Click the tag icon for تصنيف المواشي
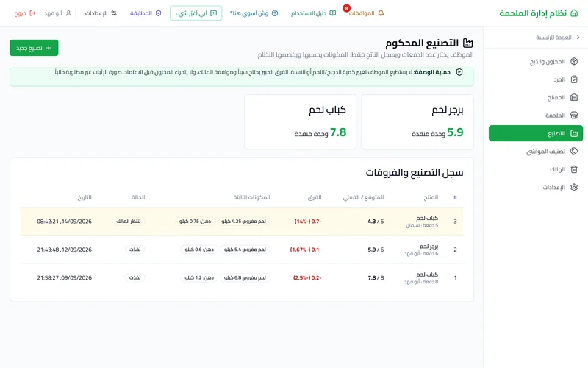The width and height of the screenshot is (588, 368). coord(574,152)
